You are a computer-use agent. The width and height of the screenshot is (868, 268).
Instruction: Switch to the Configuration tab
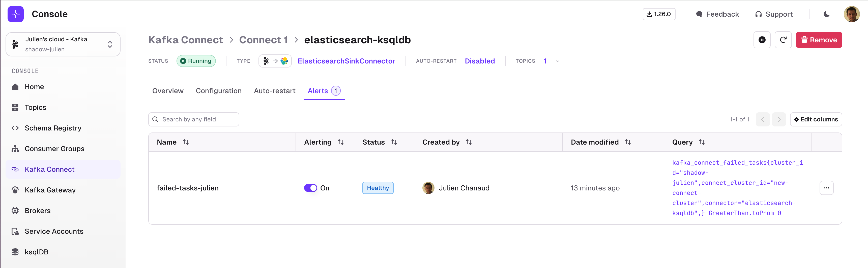click(x=219, y=91)
